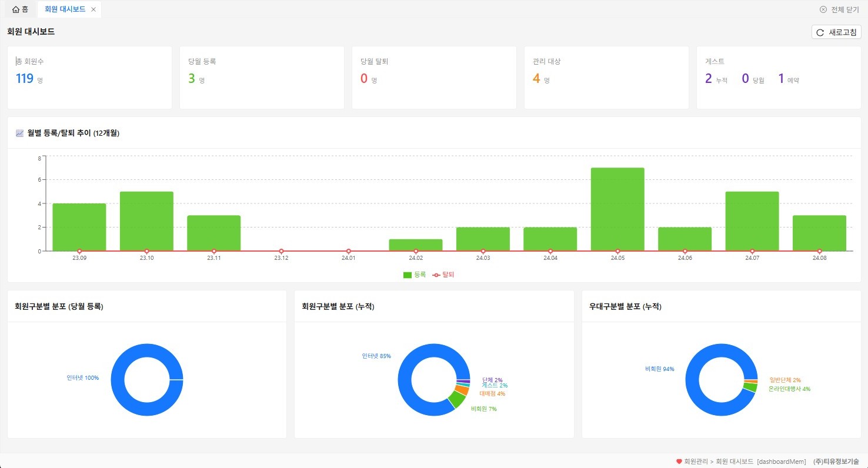The width and height of the screenshot is (868, 468).
Task: Click the 총 회원수 119 card
Action: (x=89, y=78)
